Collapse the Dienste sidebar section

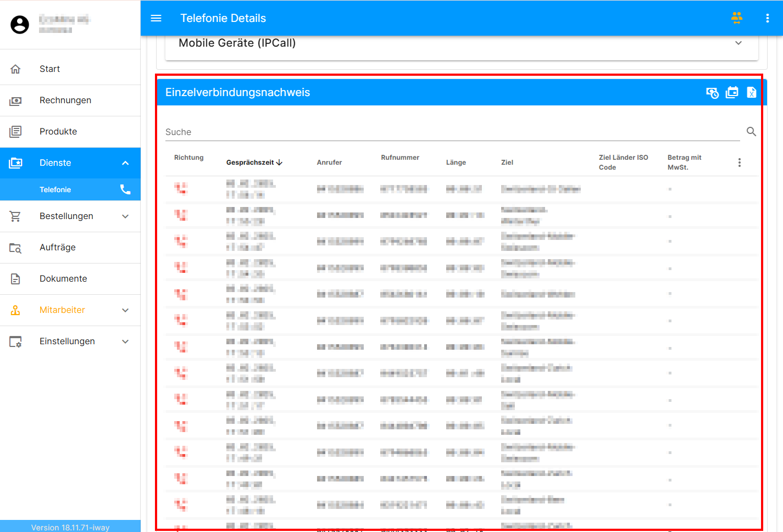(x=70, y=163)
